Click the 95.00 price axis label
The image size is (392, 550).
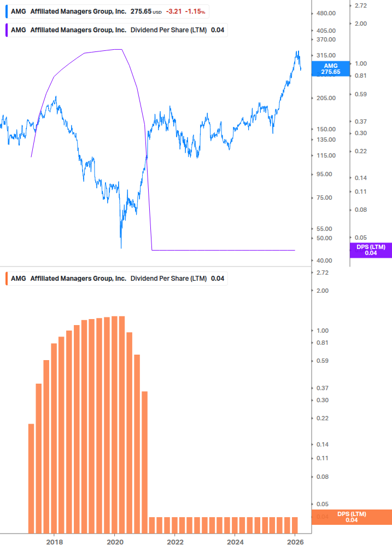tap(324, 175)
